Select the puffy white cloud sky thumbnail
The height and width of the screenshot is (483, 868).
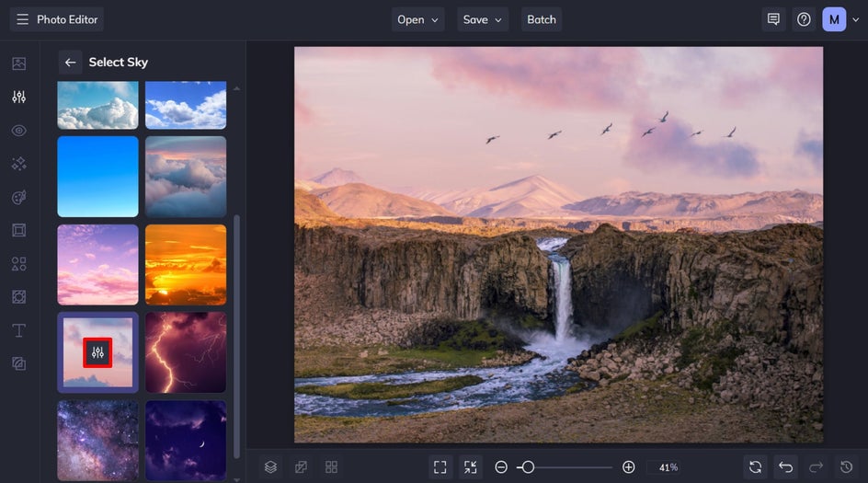click(x=98, y=105)
